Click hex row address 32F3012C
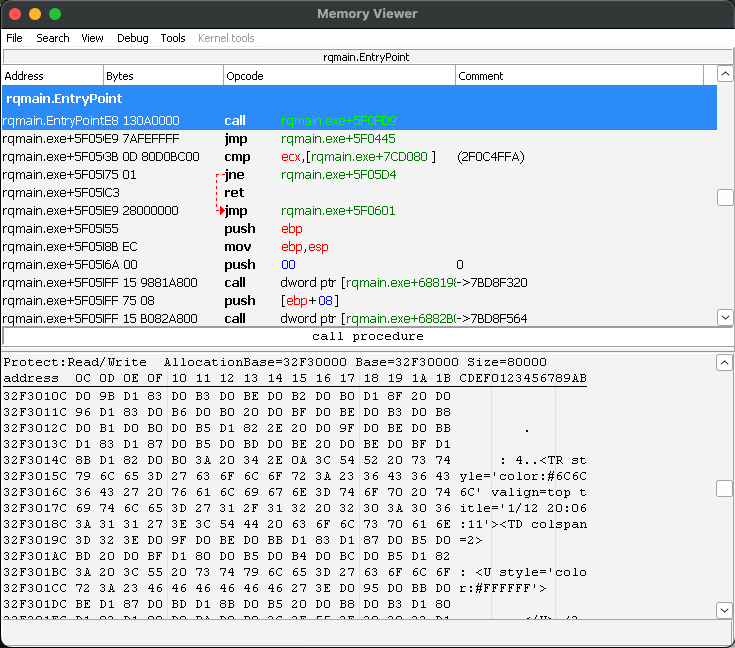The image size is (735, 648). click(35, 428)
